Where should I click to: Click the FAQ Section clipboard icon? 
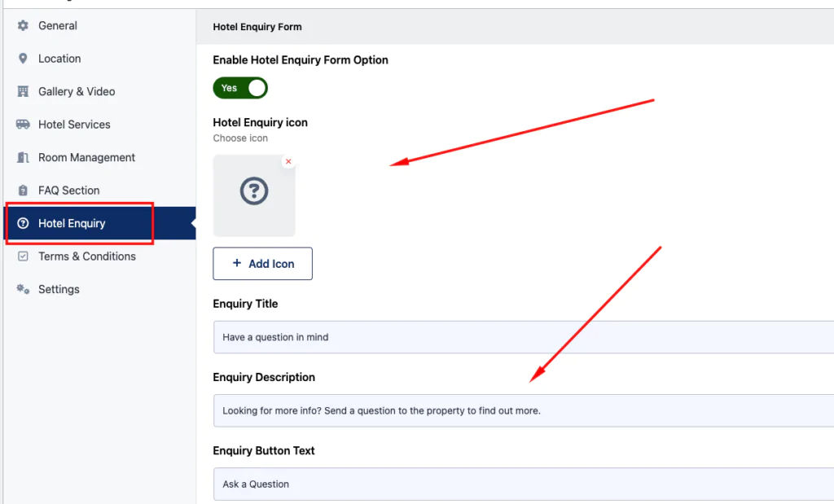[x=23, y=191]
